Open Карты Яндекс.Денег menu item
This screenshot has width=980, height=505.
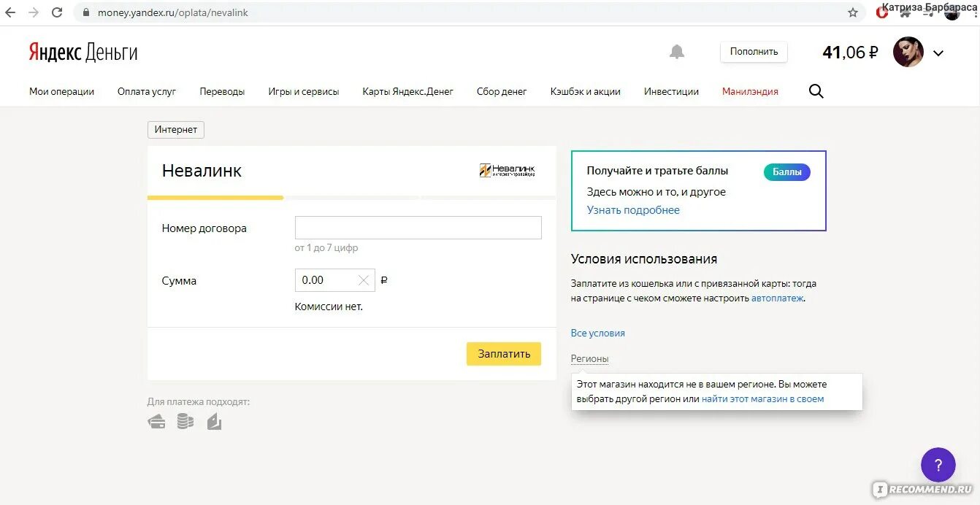click(x=408, y=91)
